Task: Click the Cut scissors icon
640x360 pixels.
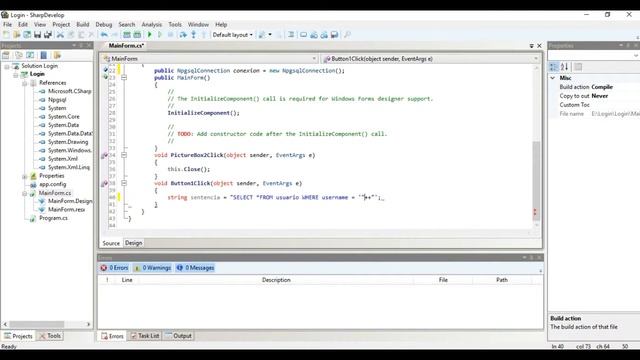Action: pos(60,35)
